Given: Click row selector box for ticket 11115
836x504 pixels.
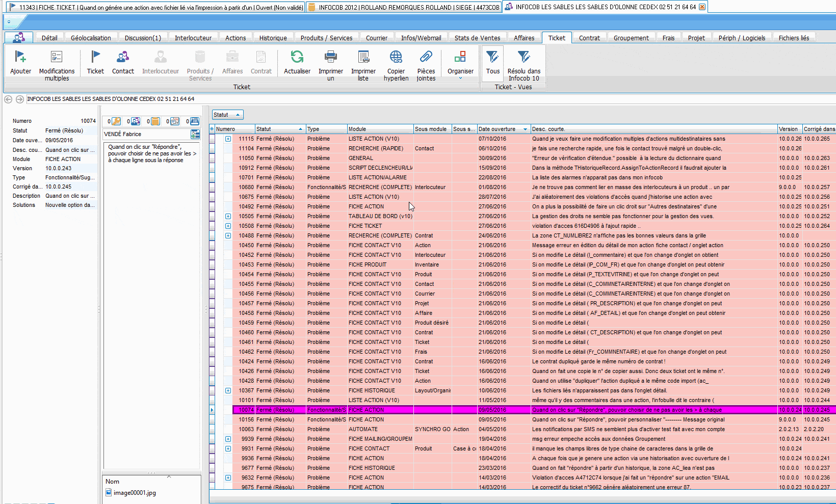Looking at the screenshot, I should tap(213, 139).
